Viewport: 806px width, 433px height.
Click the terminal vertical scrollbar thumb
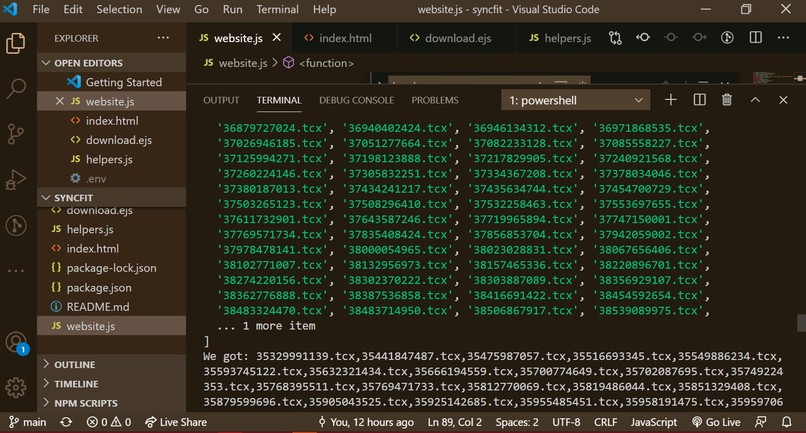click(x=801, y=323)
